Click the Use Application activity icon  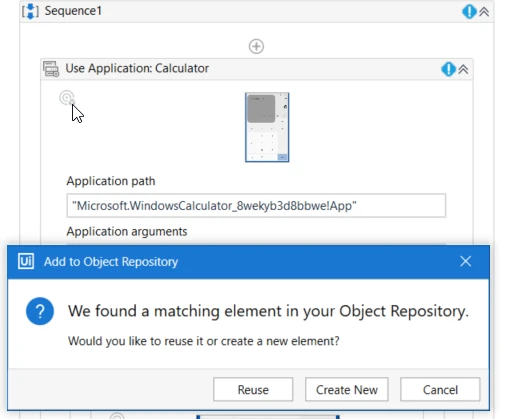point(51,69)
